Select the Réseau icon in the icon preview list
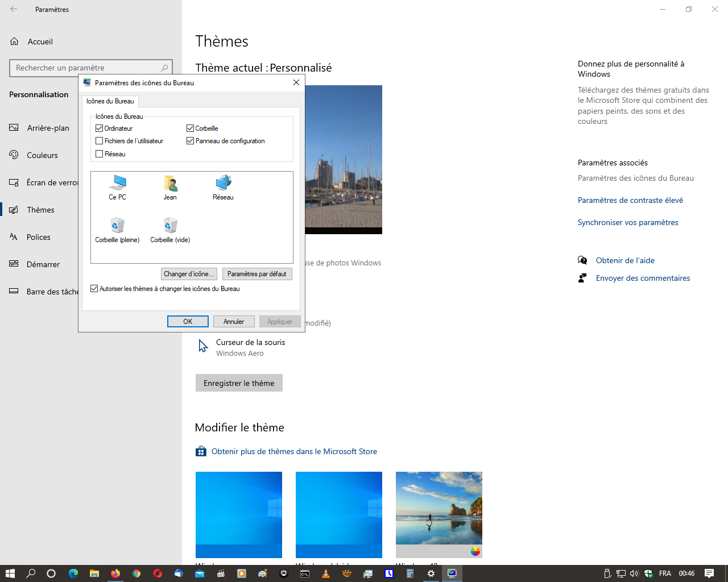The image size is (728, 582). click(223, 188)
